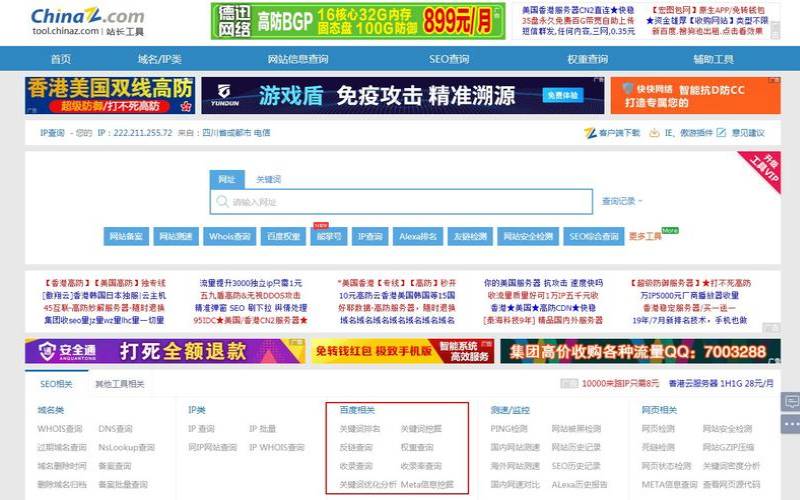Click the Whois查询 button
This screenshot has width=800, height=500.
tap(230, 236)
